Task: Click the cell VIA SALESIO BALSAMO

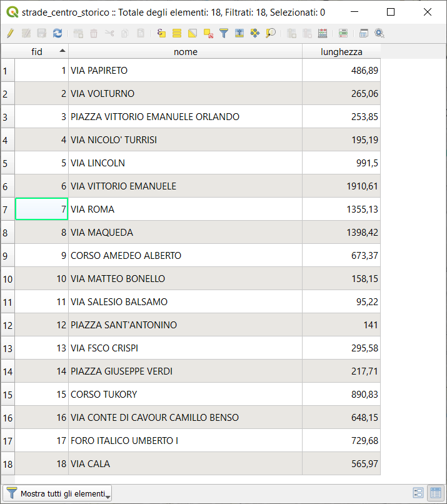Action: pos(186,302)
